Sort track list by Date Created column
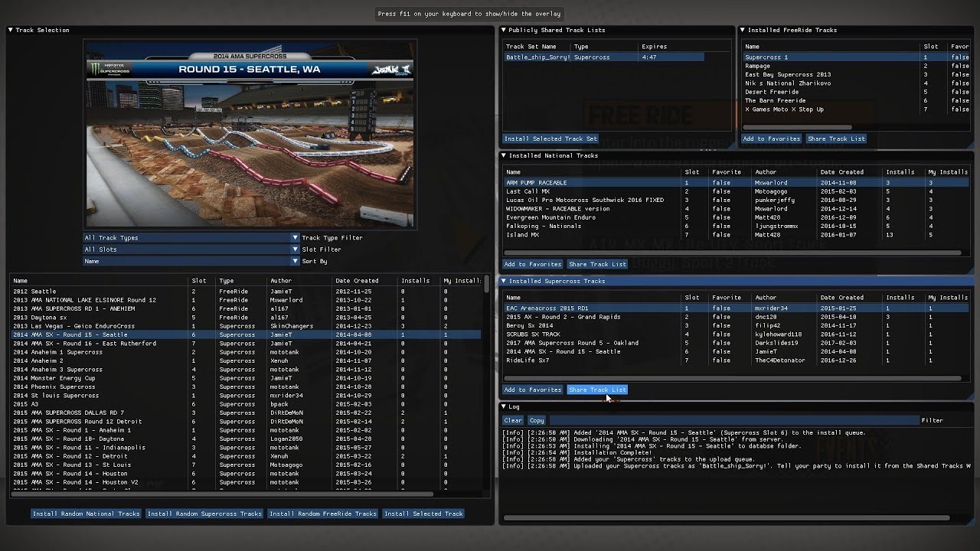 tap(357, 281)
